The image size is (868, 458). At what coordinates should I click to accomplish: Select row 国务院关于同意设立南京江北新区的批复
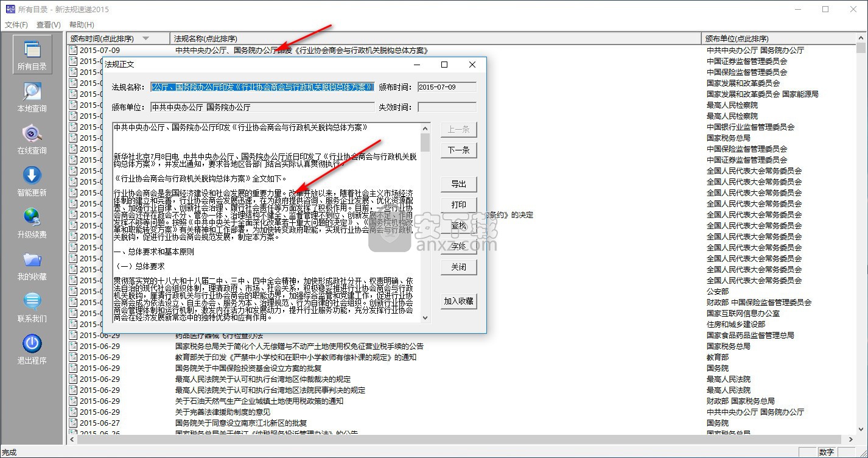click(x=241, y=423)
